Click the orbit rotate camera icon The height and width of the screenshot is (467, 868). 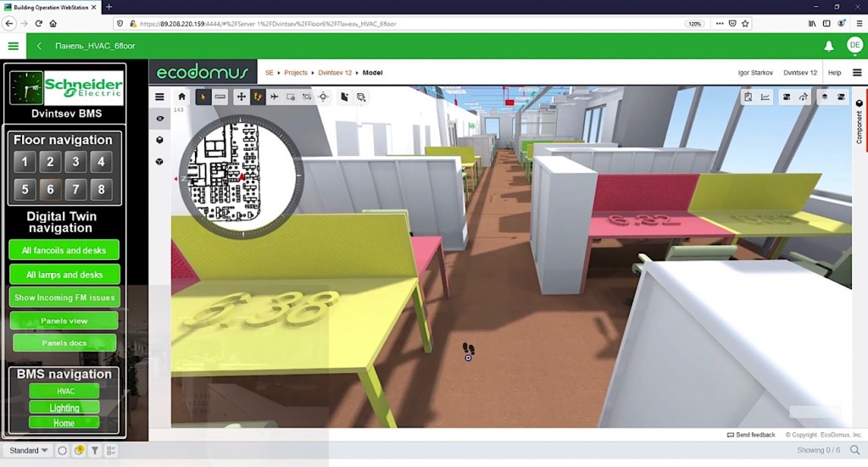(307, 97)
